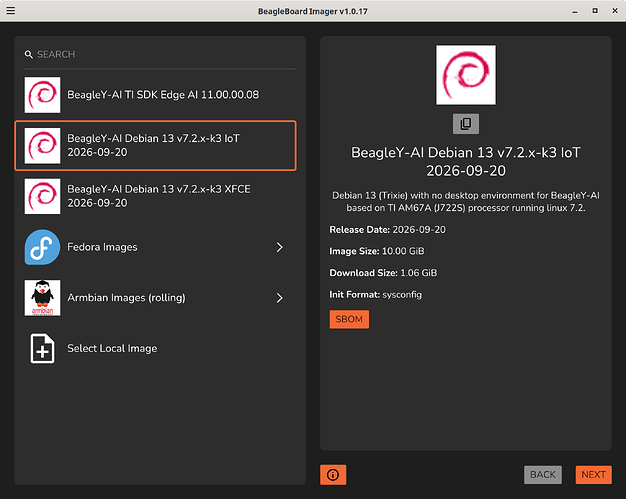The height and width of the screenshot is (499, 626).
Task: Go to previous step with BACK
Action: click(543, 475)
